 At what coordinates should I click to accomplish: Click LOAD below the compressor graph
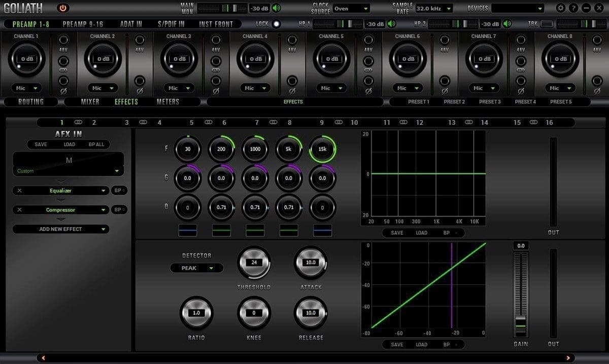tap(422, 345)
